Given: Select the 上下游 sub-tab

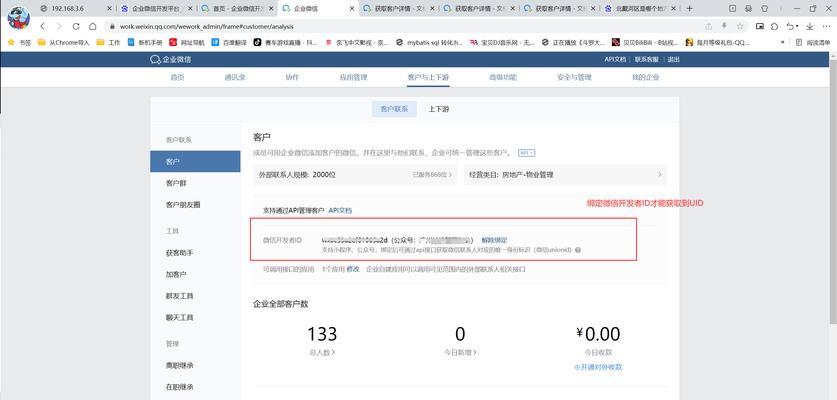Looking at the screenshot, I should pyautogui.click(x=438, y=109).
